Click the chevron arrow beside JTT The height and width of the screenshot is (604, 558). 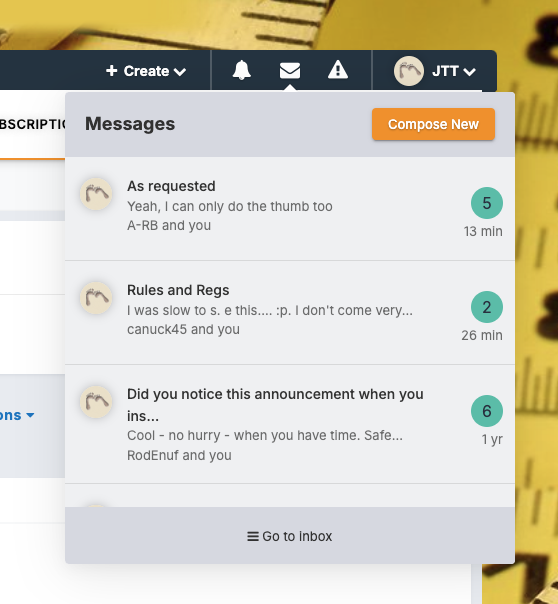click(469, 72)
